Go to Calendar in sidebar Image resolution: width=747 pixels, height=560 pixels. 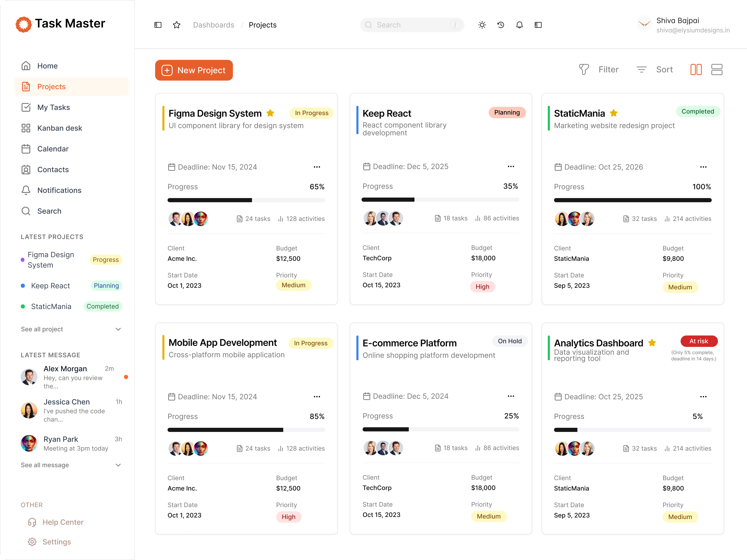(53, 149)
